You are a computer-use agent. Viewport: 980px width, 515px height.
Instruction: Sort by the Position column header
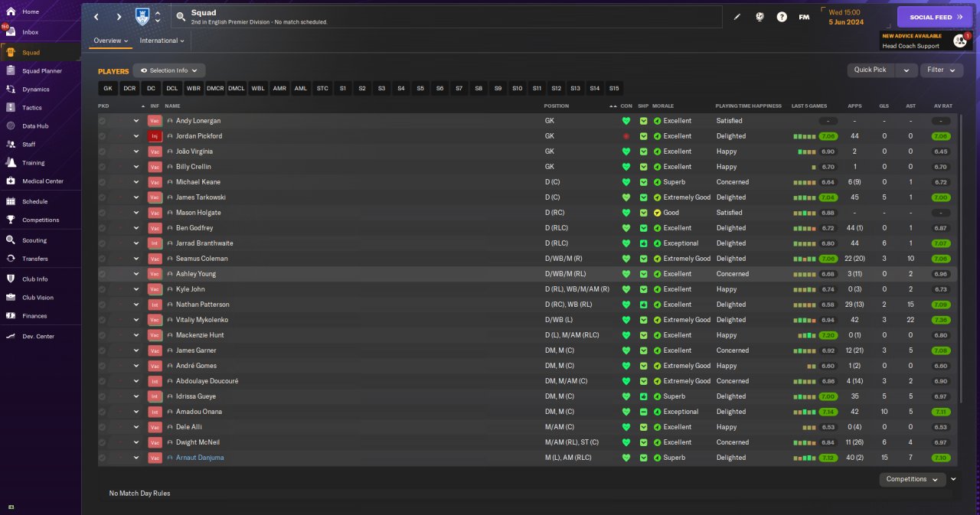[557, 106]
